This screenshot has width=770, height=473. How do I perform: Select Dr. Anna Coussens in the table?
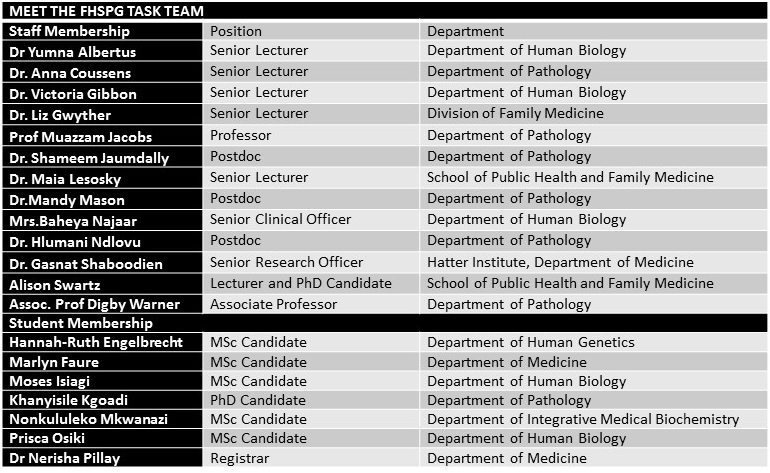70,73
